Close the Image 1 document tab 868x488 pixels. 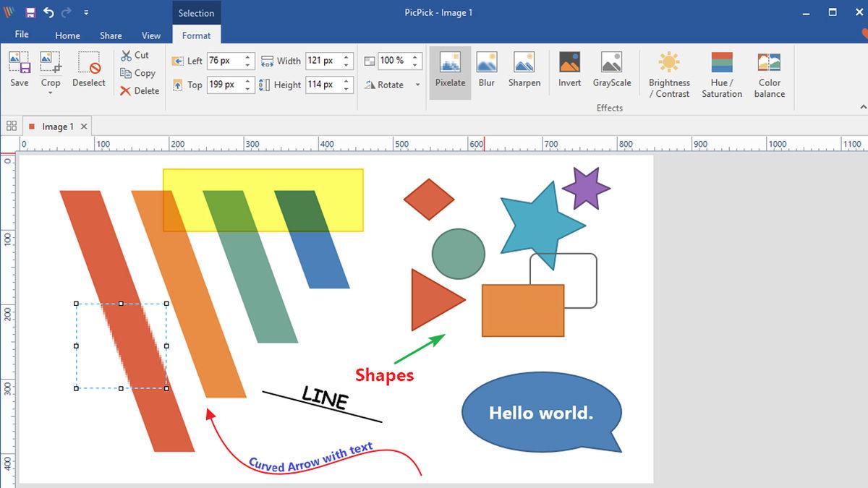point(84,127)
